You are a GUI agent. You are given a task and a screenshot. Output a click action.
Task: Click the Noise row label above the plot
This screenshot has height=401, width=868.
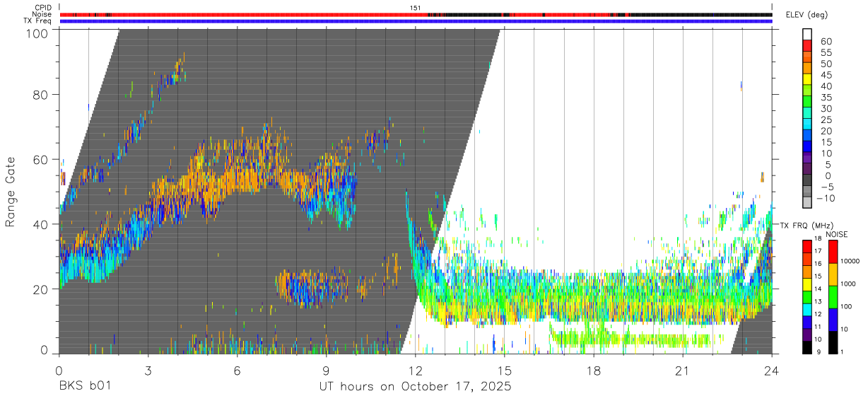pos(42,14)
